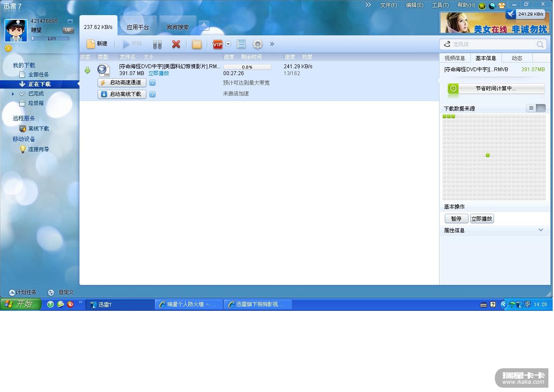Screen dimensions: 554x392
Task: Click the 立即播放 button in basic operations
Action: [482, 219]
